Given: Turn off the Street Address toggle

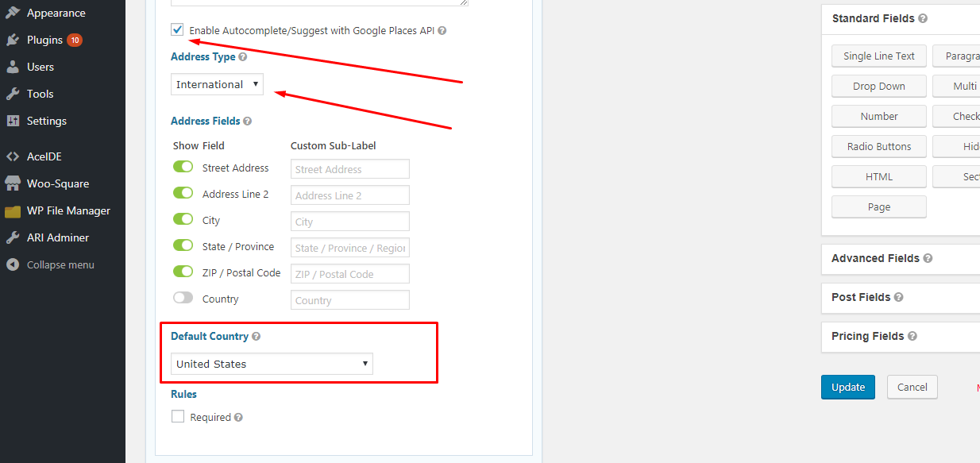Looking at the screenshot, I should coord(183,168).
